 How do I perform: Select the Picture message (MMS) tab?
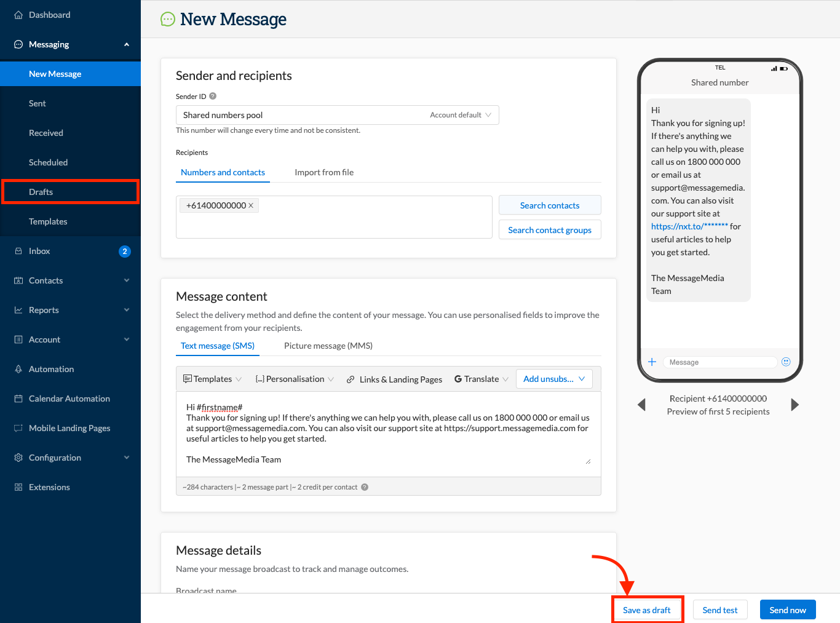tap(328, 346)
